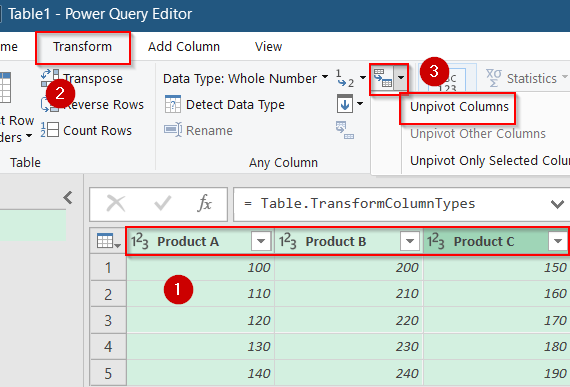Click the Product C data type icon
The height and width of the screenshot is (387, 570).
tap(435, 241)
